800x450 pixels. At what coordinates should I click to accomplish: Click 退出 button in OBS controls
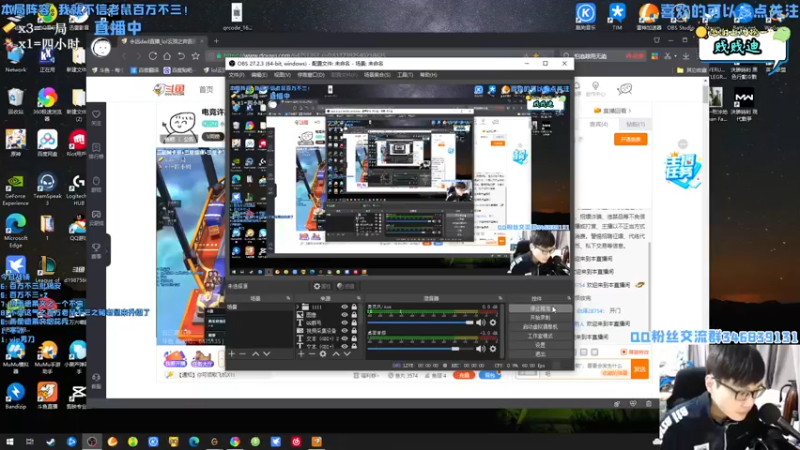pyautogui.click(x=540, y=354)
